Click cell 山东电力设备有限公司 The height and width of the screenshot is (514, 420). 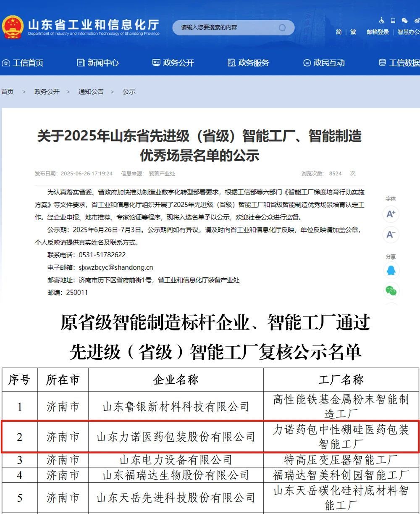176,459
